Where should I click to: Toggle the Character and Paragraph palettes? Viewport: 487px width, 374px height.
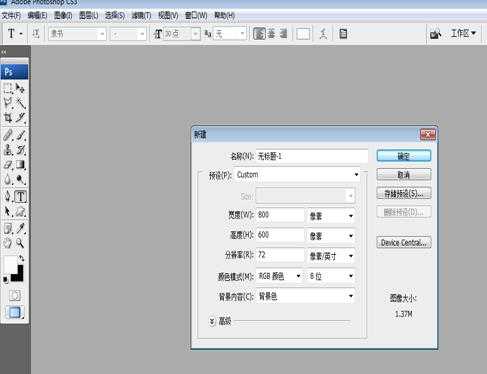click(343, 34)
